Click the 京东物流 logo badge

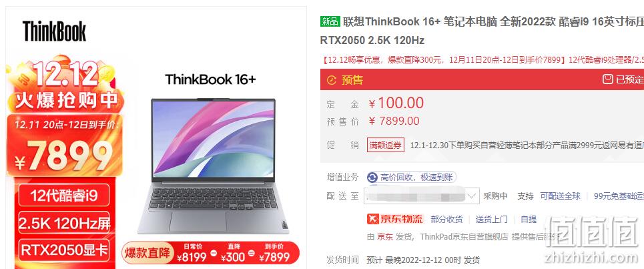395,219
